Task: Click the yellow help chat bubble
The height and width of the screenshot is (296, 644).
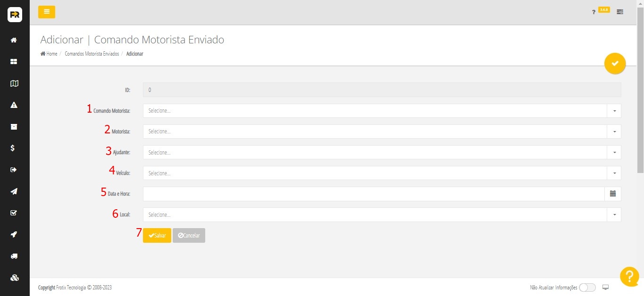Action: coord(629,277)
